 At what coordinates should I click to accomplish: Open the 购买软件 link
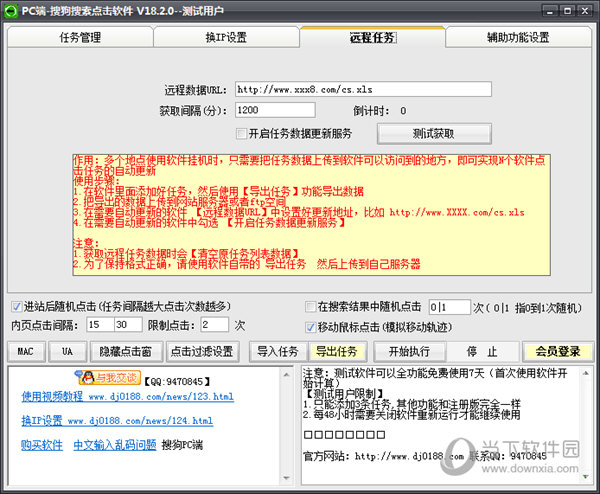tap(42, 445)
